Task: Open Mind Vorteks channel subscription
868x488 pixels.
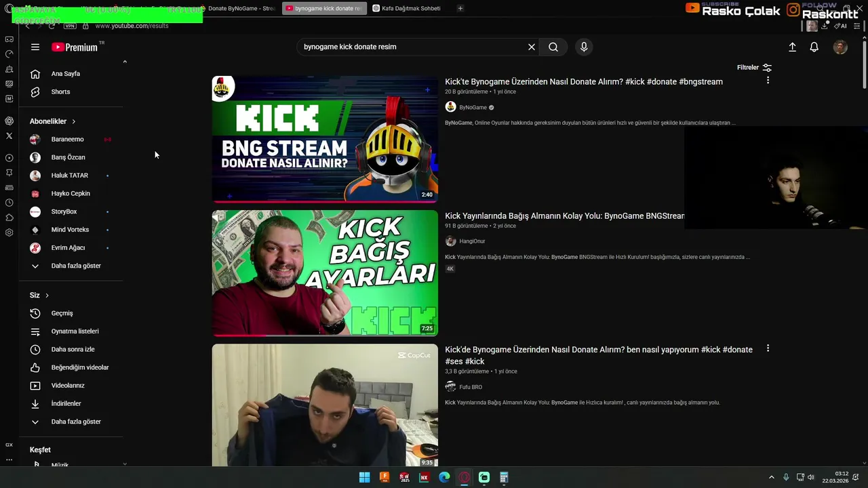Action: [71, 230]
